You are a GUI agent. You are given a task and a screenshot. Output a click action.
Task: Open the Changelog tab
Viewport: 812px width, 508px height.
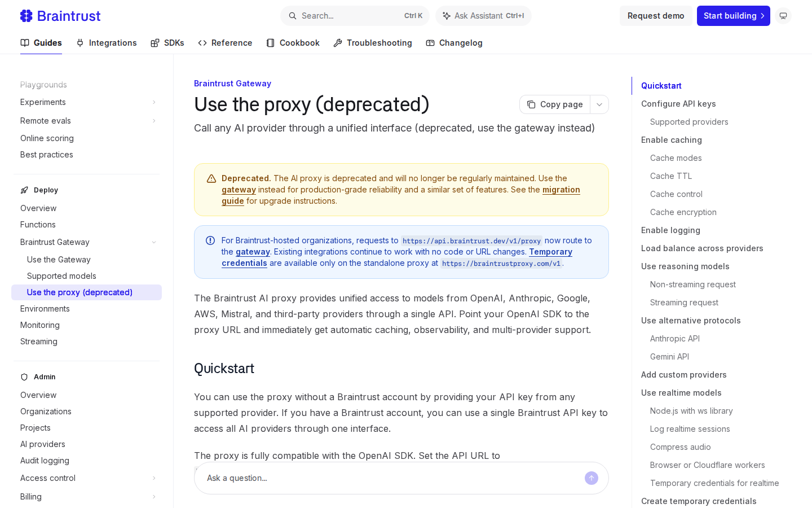(454, 43)
